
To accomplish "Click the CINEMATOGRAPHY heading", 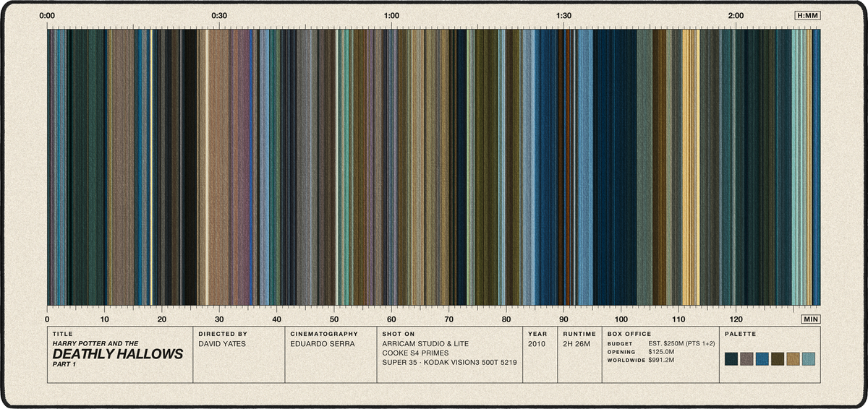I will coord(323,335).
